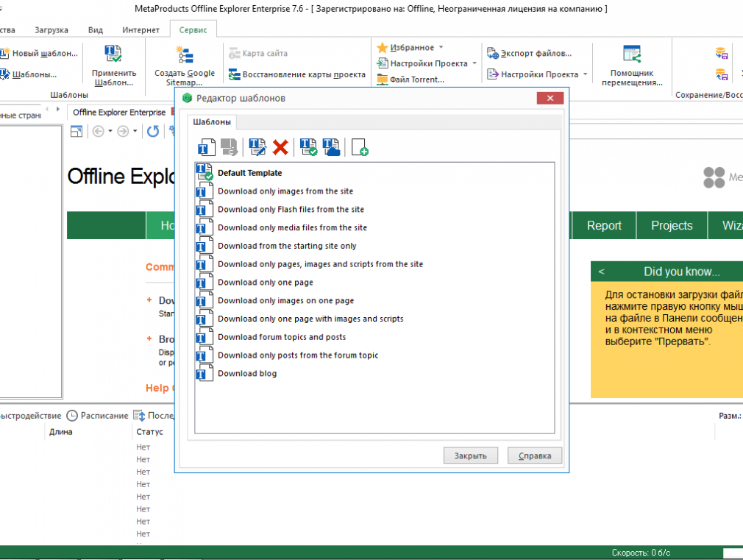Click Новый шаблон in the ribbon
The image size is (743, 560).
[x=39, y=53]
